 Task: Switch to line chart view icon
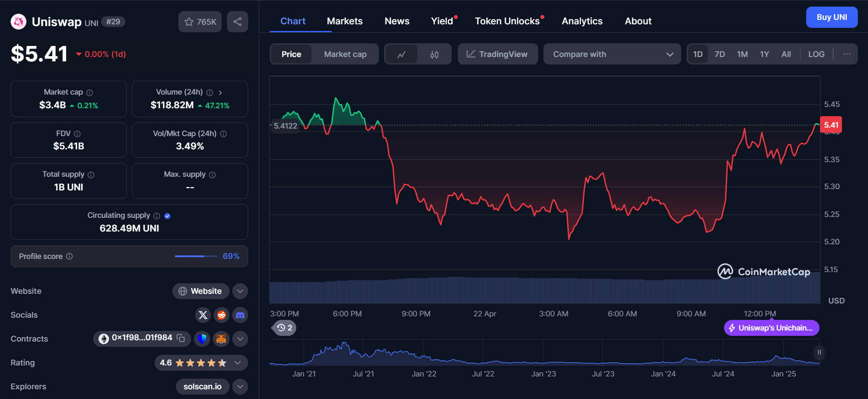pyautogui.click(x=401, y=54)
